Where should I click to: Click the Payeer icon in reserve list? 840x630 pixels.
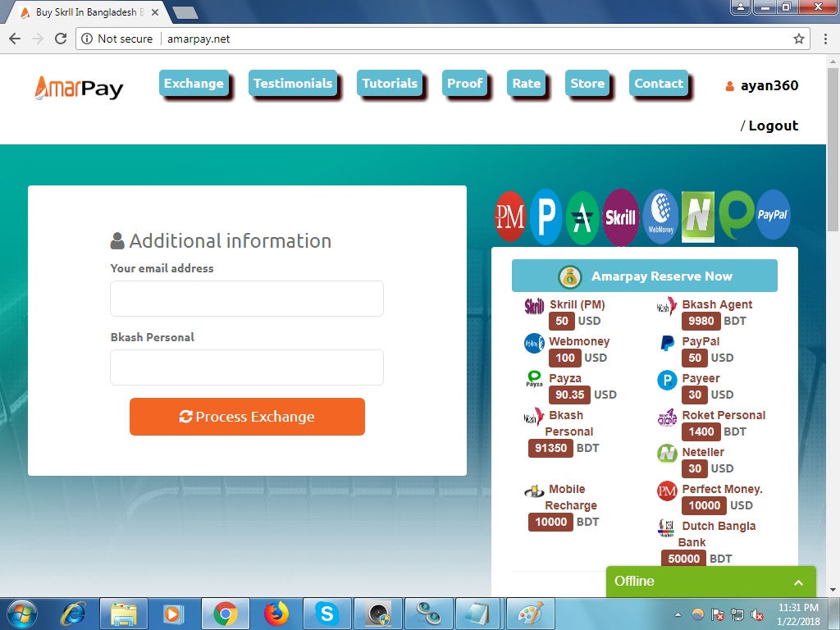click(667, 381)
